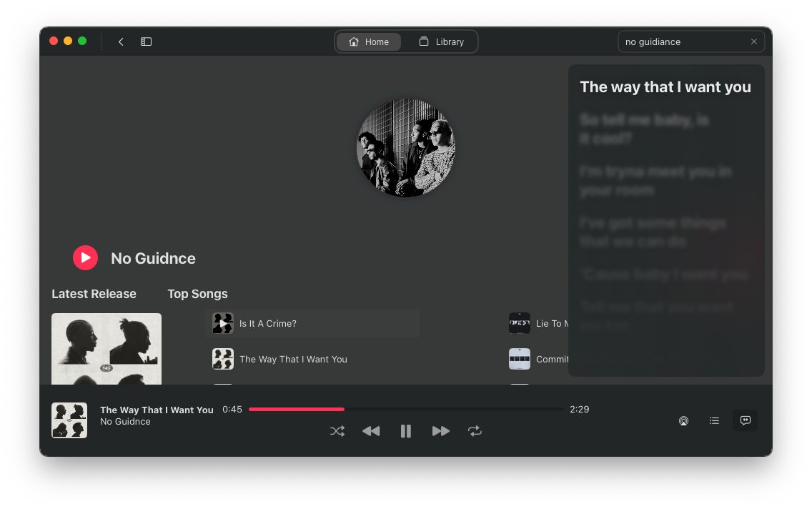Play the No Guidnce artist radio
Screen dimensions: 812x509
pyautogui.click(x=85, y=258)
